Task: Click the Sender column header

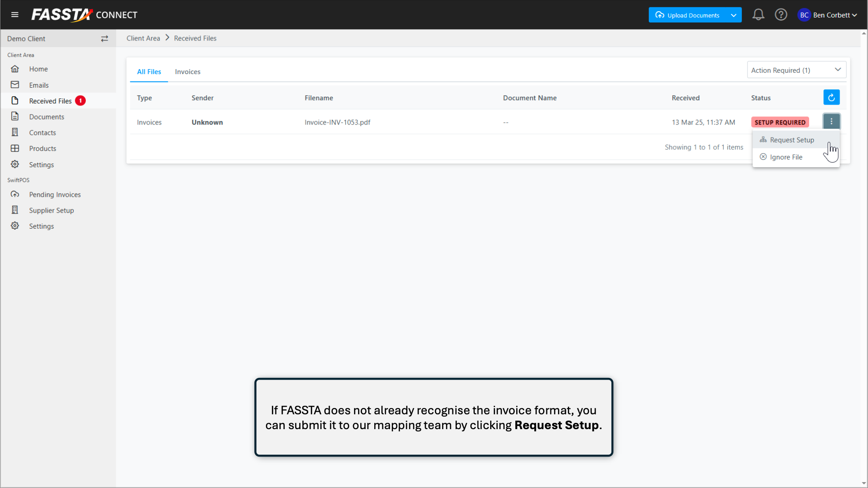Action: pyautogui.click(x=203, y=98)
